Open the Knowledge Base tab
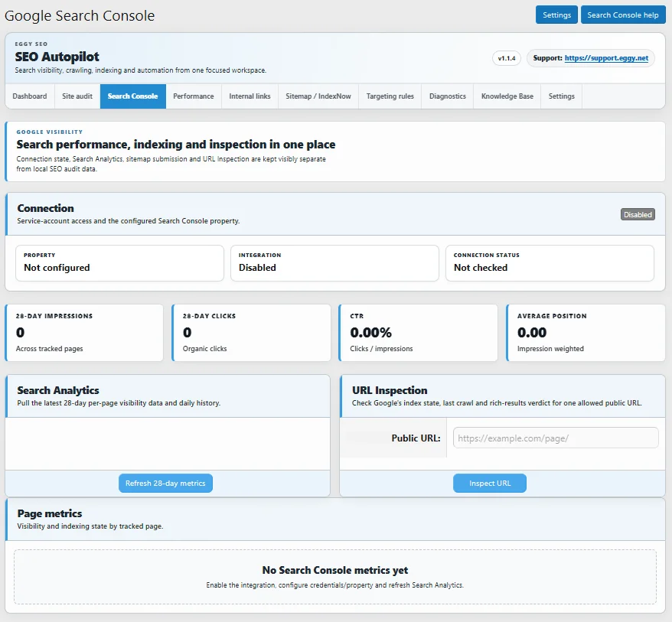672x622 pixels. click(507, 96)
